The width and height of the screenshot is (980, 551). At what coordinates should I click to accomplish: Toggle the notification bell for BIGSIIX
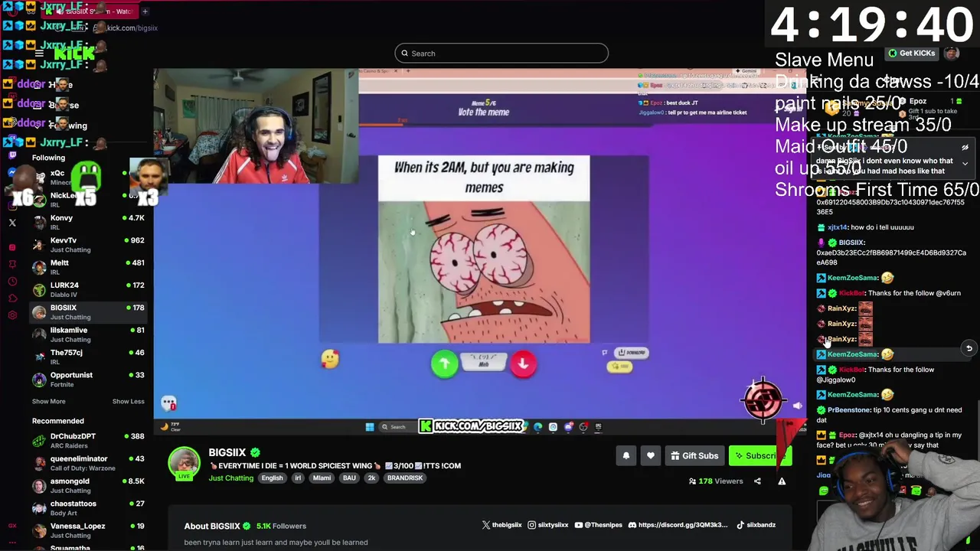pyautogui.click(x=626, y=456)
